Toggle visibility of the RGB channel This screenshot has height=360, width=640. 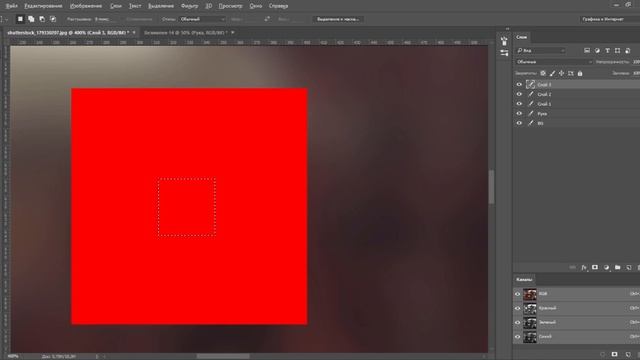(x=518, y=294)
